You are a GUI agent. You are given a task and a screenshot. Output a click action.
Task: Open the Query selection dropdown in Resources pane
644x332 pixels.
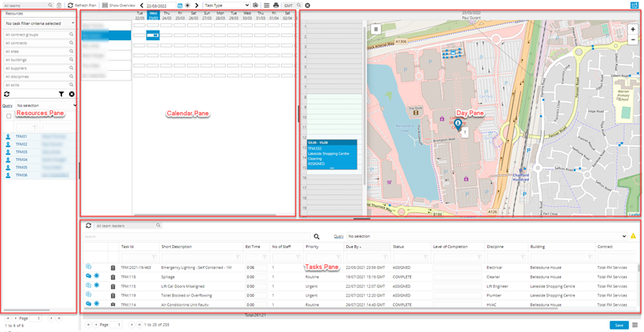pyautogui.click(x=44, y=106)
